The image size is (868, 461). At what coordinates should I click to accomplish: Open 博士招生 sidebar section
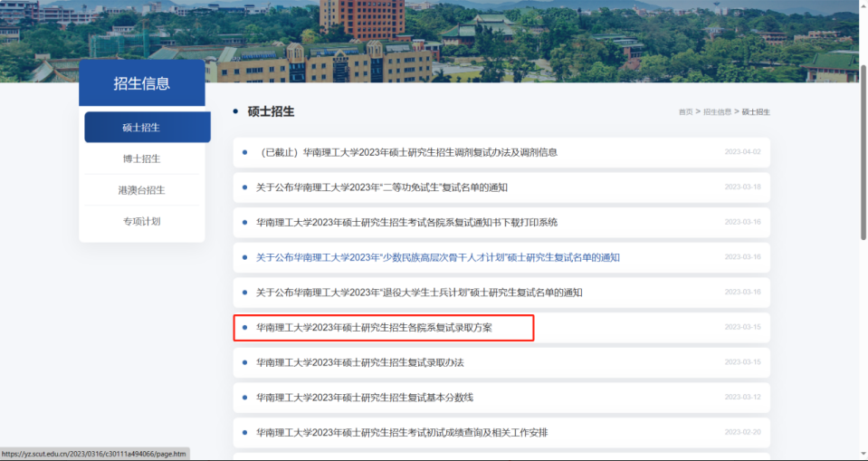click(x=142, y=159)
